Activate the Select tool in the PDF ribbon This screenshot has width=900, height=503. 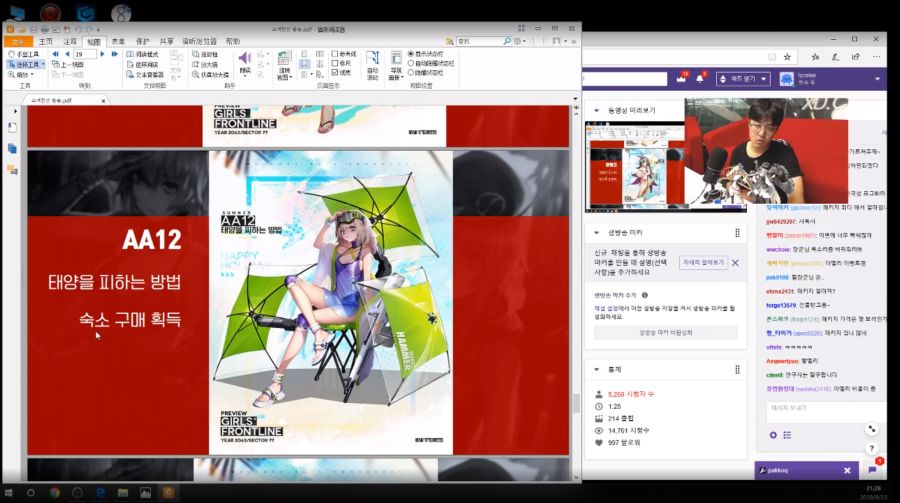[x=26, y=64]
